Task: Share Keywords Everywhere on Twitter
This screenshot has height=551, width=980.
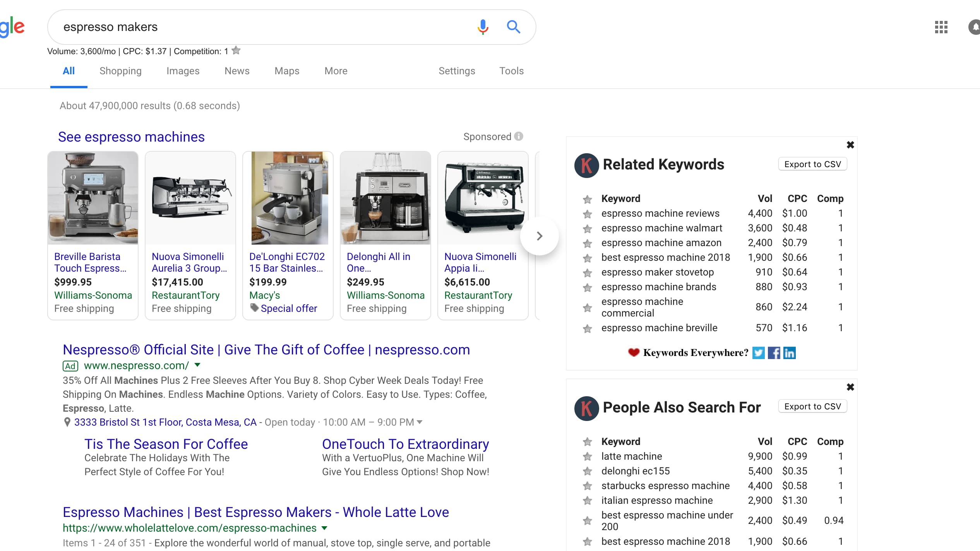Action: pos(758,353)
